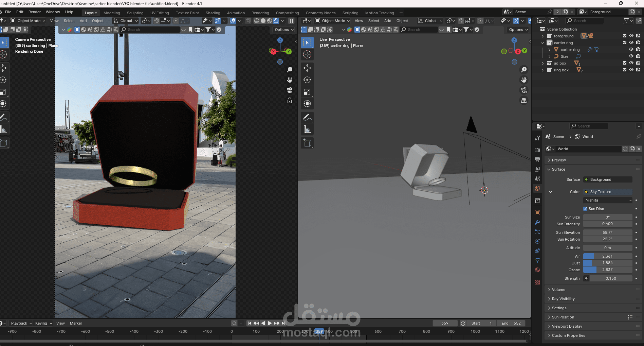Open the Object properties tab
The height and width of the screenshot is (346, 644).
pos(537,213)
